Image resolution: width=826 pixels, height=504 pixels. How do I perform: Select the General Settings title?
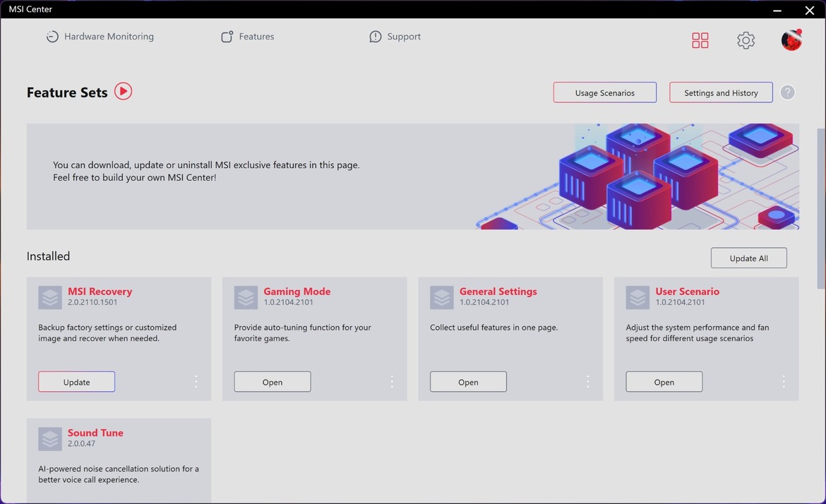tap(498, 292)
